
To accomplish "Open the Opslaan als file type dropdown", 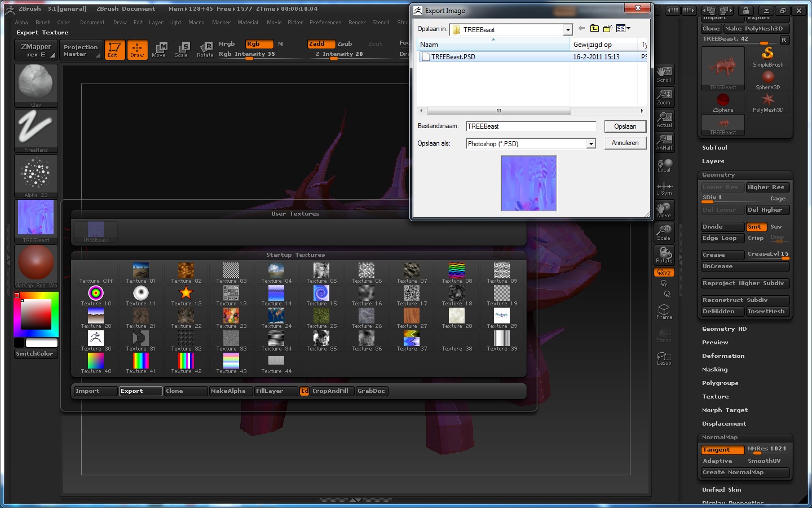I will (x=591, y=143).
